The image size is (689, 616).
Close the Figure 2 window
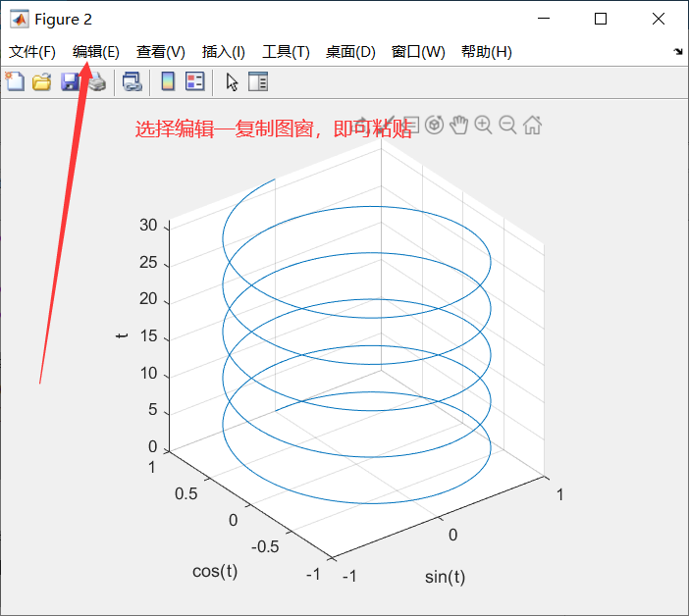click(659, 19)
